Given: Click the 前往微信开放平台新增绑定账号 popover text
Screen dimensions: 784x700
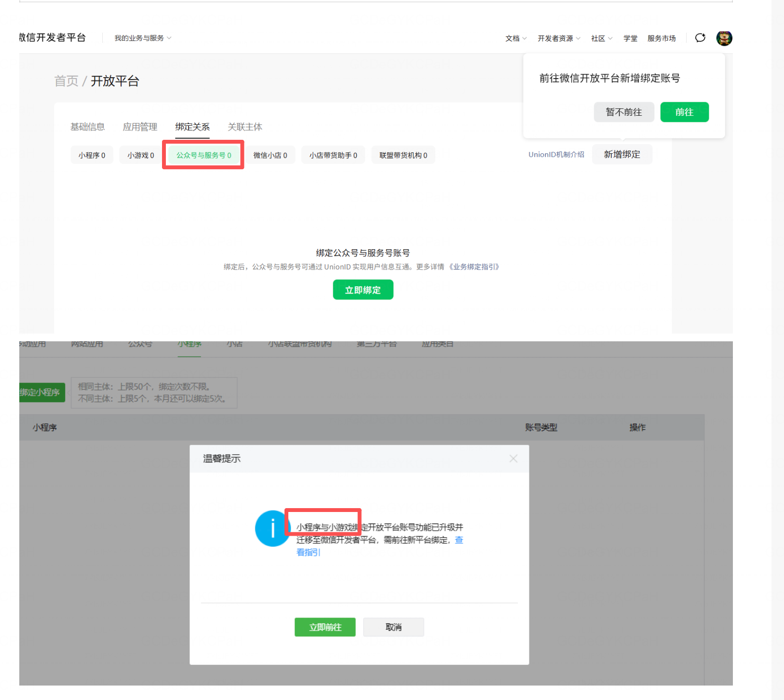Looking at the screenshot, I should point(609,78).
